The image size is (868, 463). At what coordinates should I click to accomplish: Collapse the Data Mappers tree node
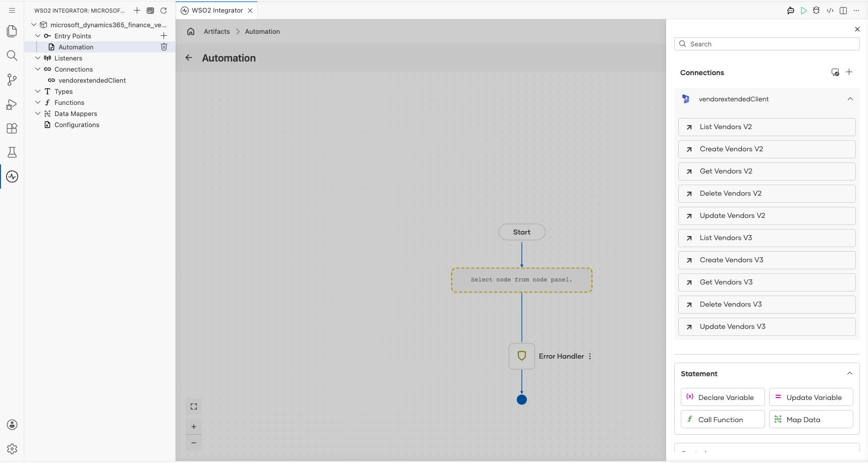pyautogui.click(x=38, y=113)
